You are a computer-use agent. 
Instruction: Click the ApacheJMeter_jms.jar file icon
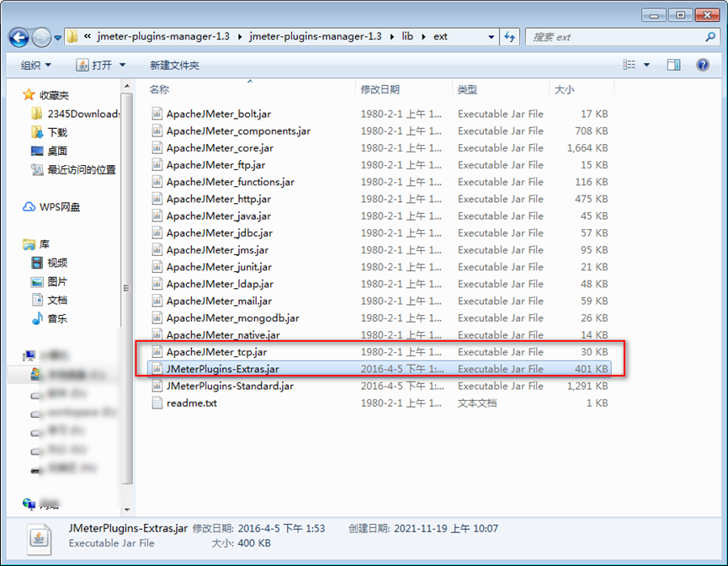(x=157, y=249)
